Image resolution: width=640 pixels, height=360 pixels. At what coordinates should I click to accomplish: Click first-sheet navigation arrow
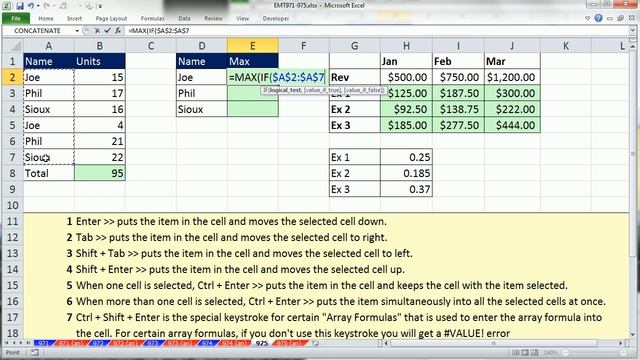coord(7,343)
